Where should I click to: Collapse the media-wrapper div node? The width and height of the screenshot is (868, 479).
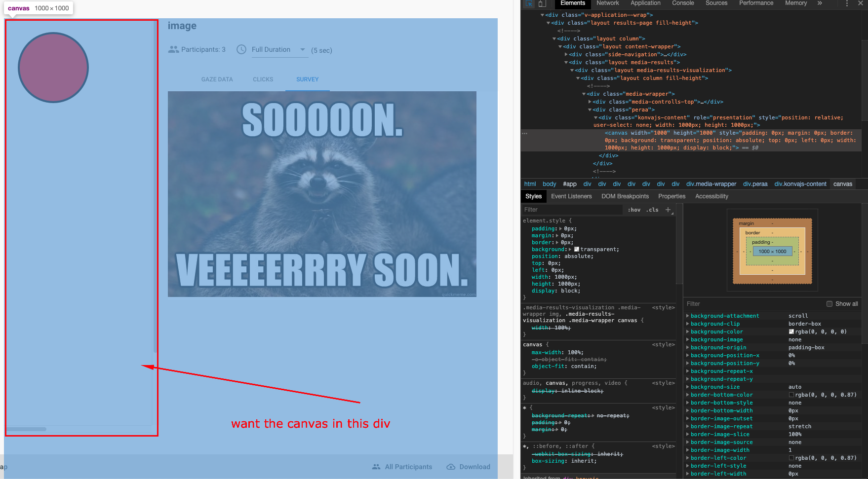click(x=584, y=94)
